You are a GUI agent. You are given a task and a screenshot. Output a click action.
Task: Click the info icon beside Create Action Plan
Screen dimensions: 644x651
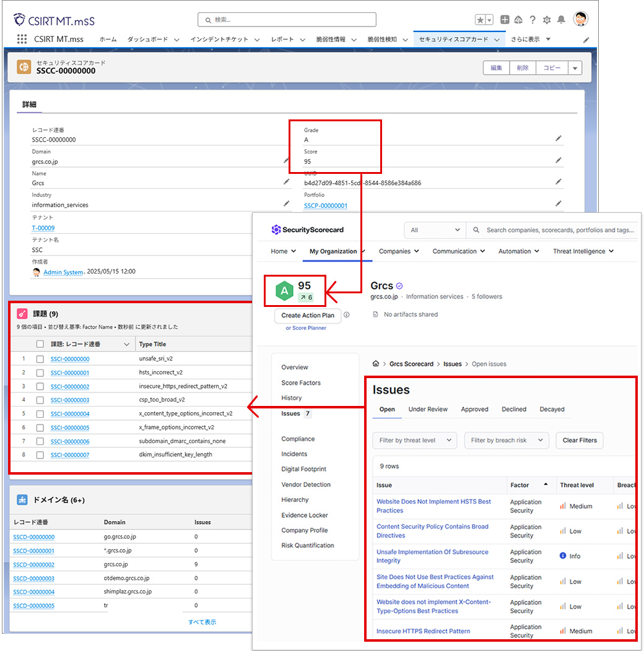click(x=347, y=315)
